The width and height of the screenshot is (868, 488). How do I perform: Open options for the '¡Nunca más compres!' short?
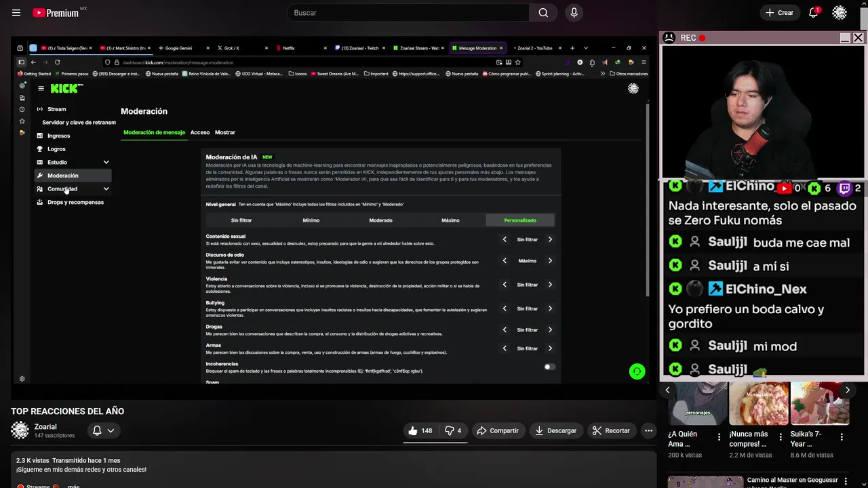781,437
